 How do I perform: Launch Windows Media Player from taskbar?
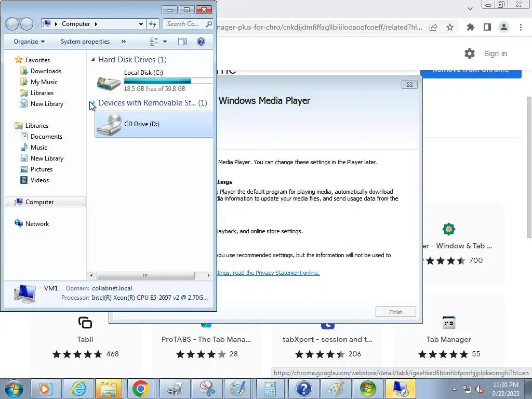45,389
